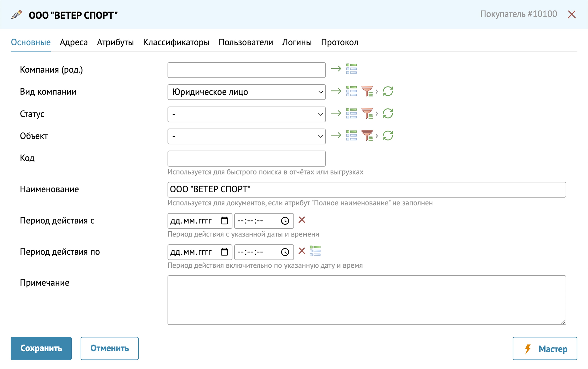Click the filter funnel icon for Вид компании
588x369 pixels.
(x=367, y=91)
